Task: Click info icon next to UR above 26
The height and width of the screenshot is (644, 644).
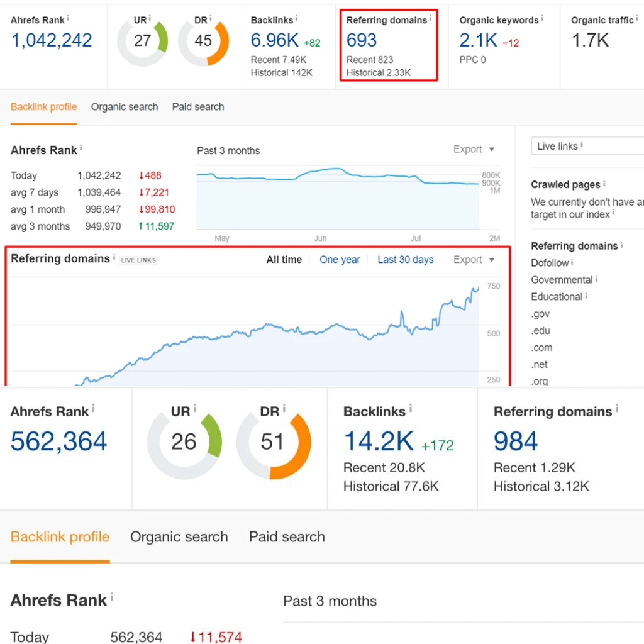Action: 195,408
